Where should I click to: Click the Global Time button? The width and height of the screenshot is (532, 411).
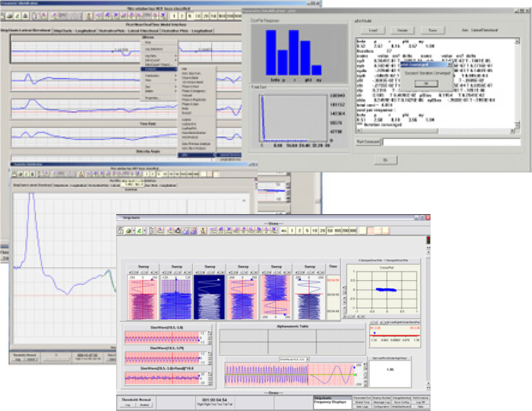point(362,402)
